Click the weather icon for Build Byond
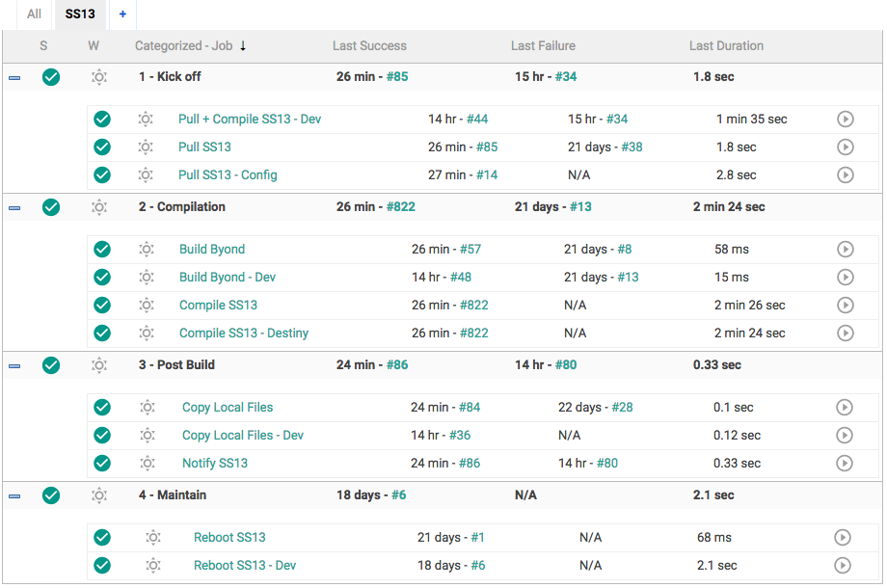Image resolution: width=887 pixels, height=588 pixels. (x=146, y=250)
